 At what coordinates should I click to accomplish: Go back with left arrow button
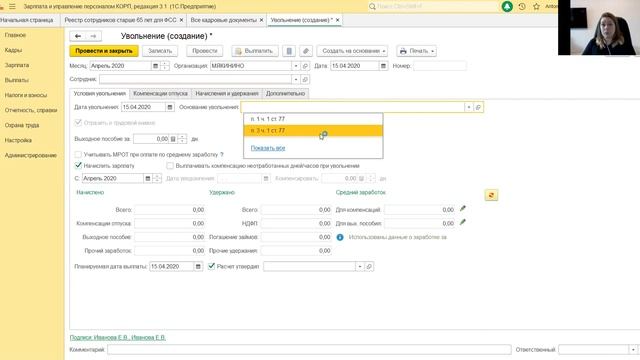(78, 36)
